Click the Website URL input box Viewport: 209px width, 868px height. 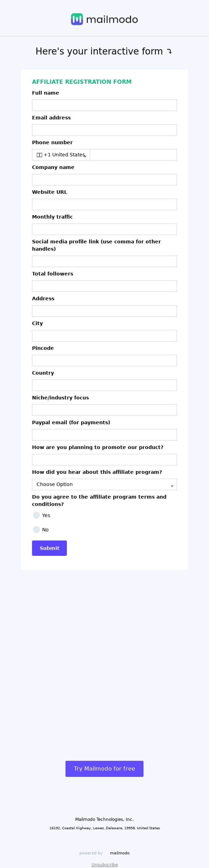104,205
